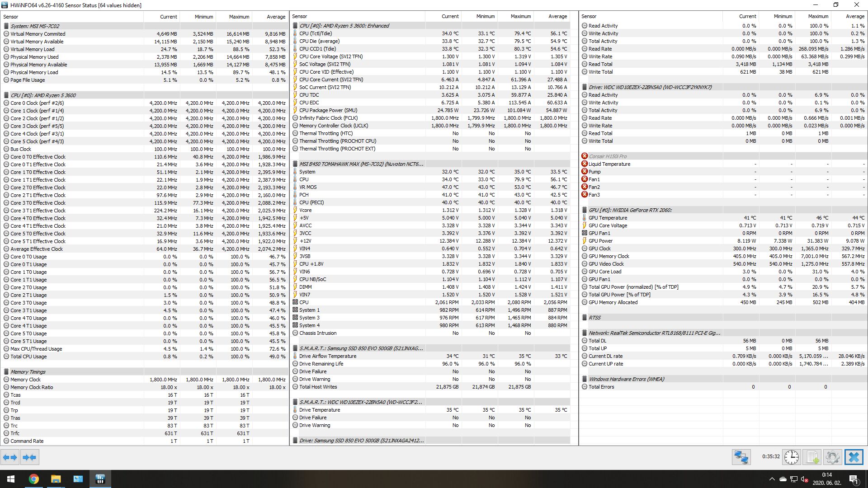
Task: Select the Core 0 Clock (perf #2/6) row
Action: 145,103
